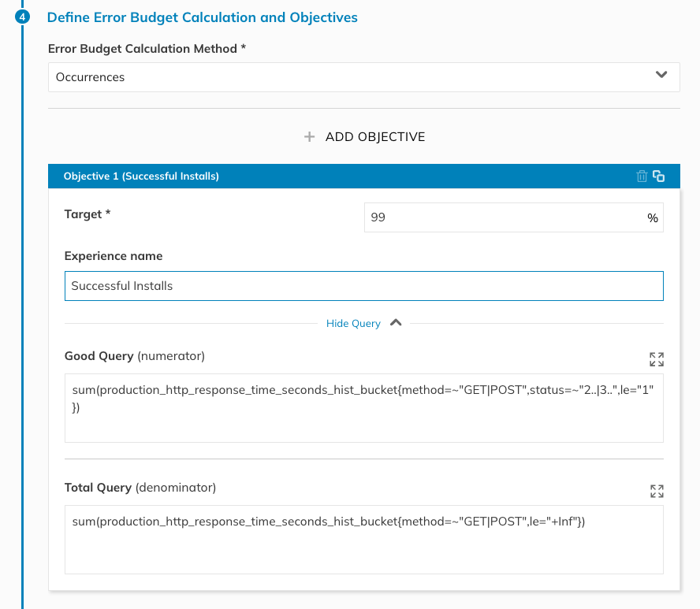700x609 pixels.
Task: Click inside the Good Query text area
Action: point(364,408)
